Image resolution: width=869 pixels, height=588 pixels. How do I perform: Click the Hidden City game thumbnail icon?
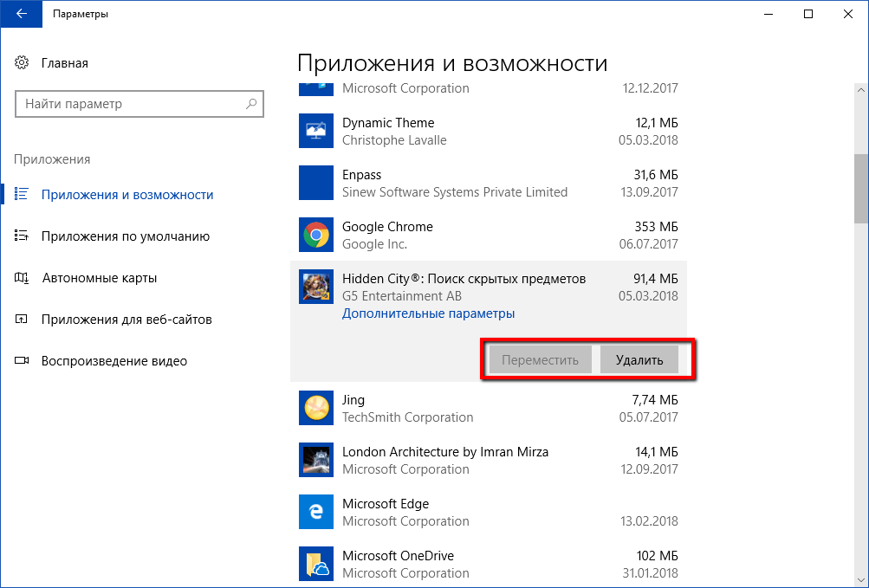[x=315, y=287]
